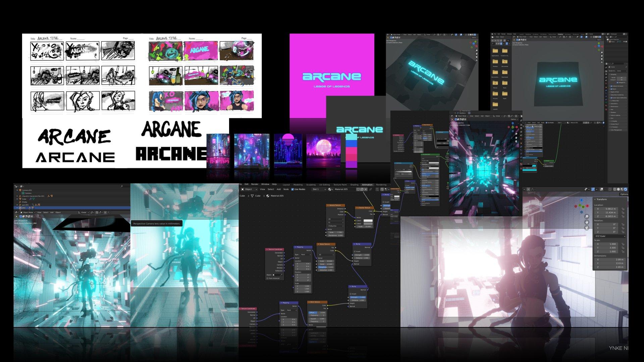644x362 pixels.
Task: Switch to the Shading workspace tab
Action: pos(354,185)
